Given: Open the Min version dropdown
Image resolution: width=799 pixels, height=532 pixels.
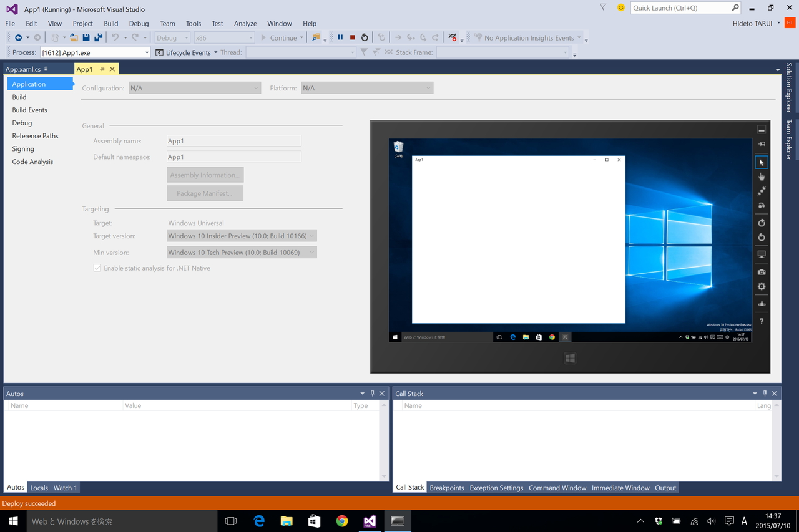Looking at the screenshot, I should (311, 252).
